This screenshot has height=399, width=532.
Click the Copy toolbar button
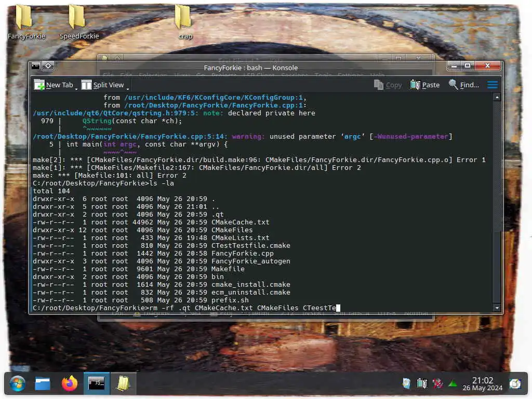(388, 85)
